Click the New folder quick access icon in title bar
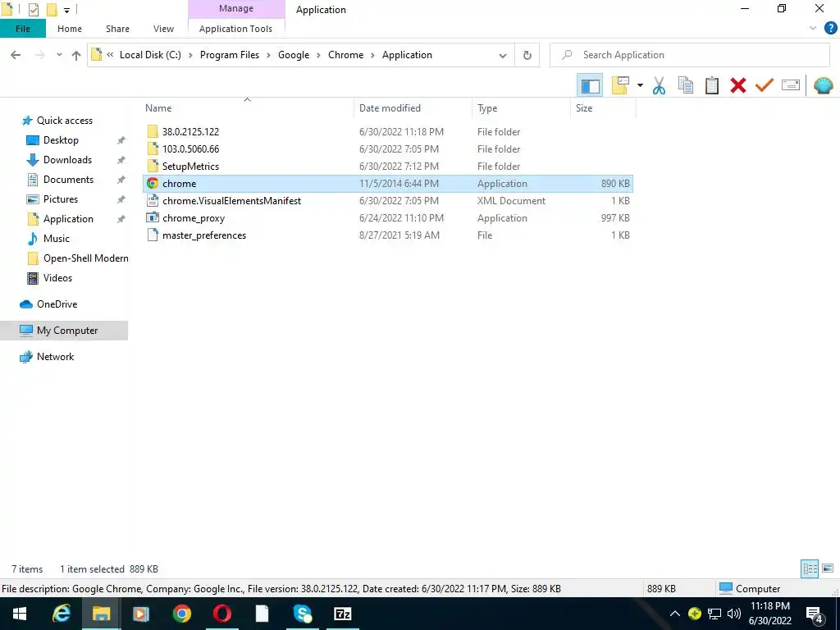840x630 pixels. 52,10
